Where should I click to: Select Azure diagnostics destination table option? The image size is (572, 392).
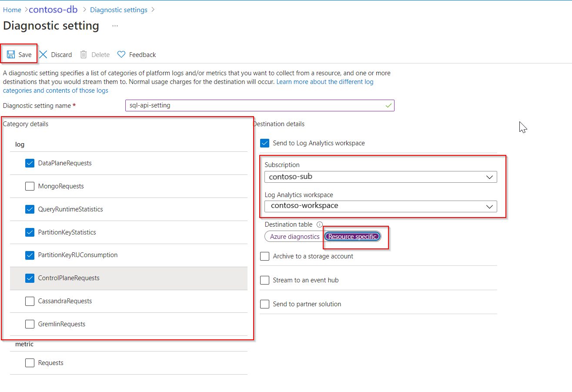(x=294, y=237)
